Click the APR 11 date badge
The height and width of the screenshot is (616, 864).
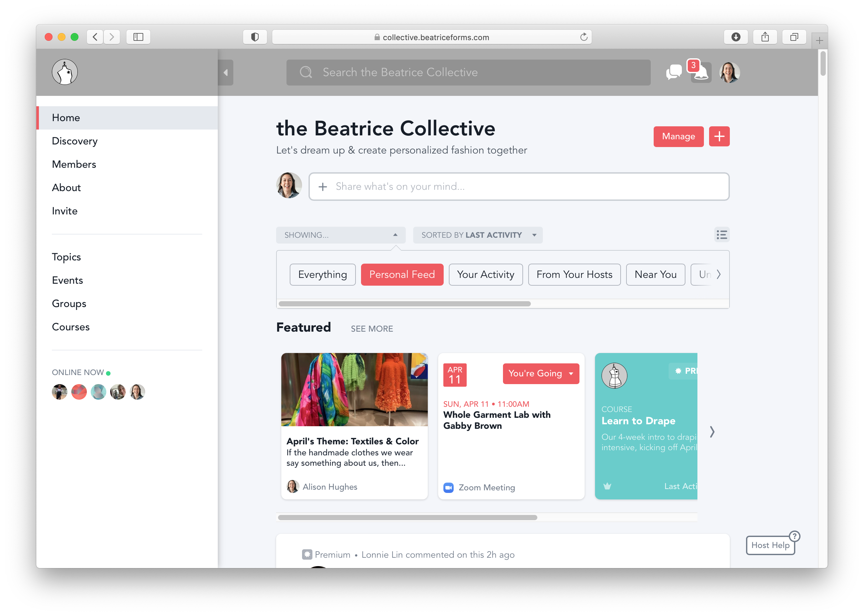(455, 375)
